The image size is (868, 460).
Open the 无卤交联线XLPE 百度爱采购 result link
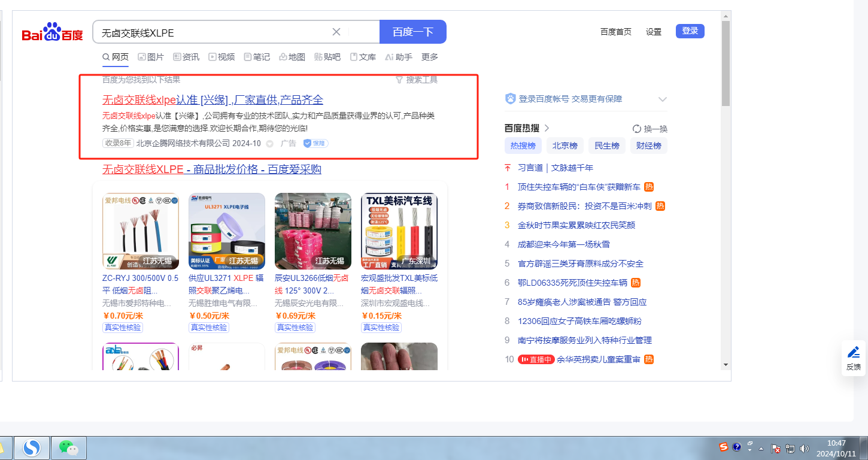[212, 170]
